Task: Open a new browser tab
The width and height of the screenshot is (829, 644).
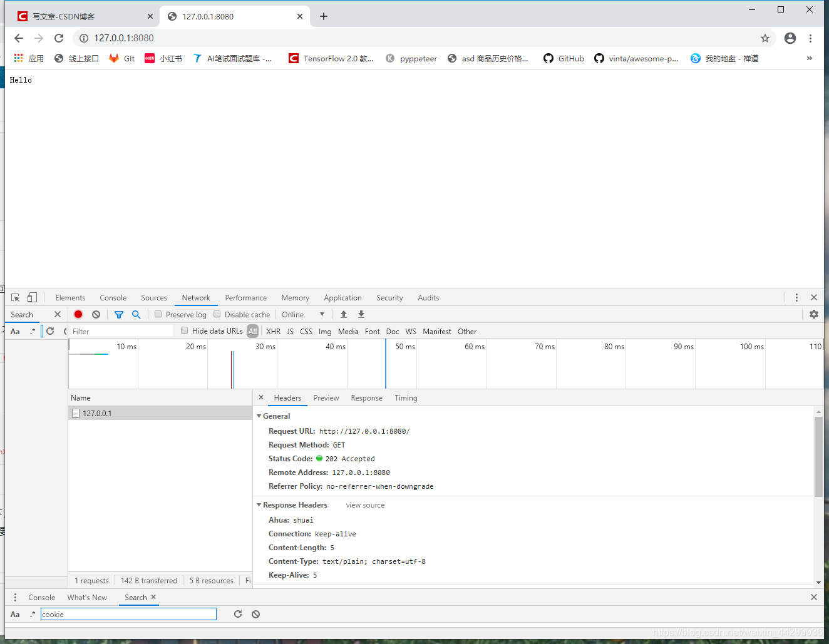Action: tap(324, 16)
